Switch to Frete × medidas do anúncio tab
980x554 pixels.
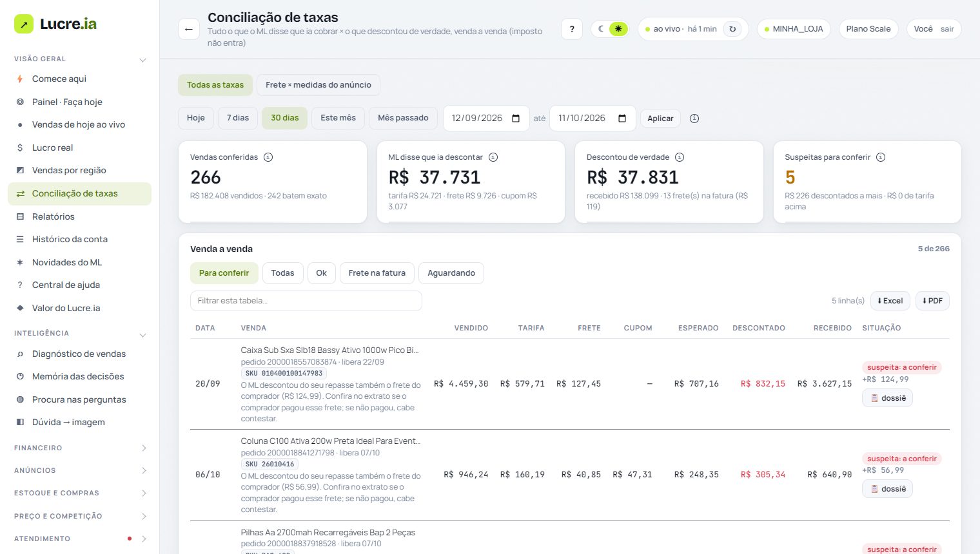[318, 85]
